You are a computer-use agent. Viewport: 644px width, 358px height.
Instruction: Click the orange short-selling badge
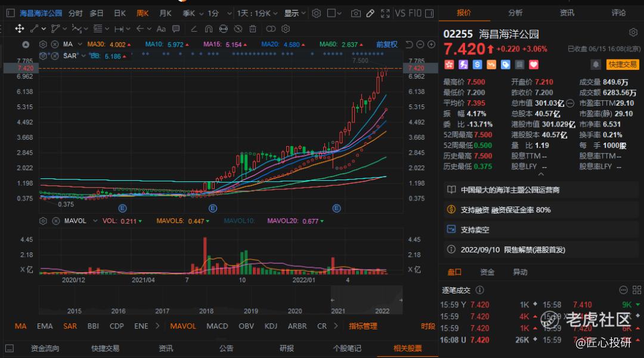click(491, 64)
